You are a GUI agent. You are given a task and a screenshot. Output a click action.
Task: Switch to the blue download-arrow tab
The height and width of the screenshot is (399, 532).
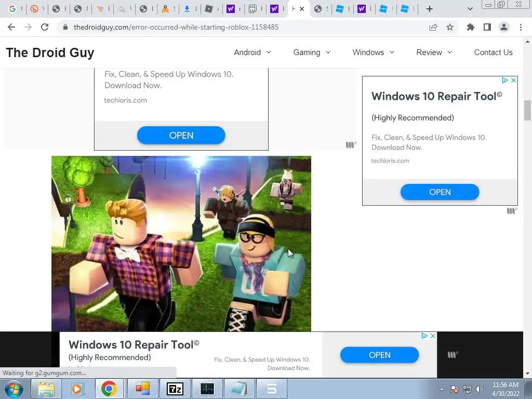pyautogui.click(x=187, y=9)
